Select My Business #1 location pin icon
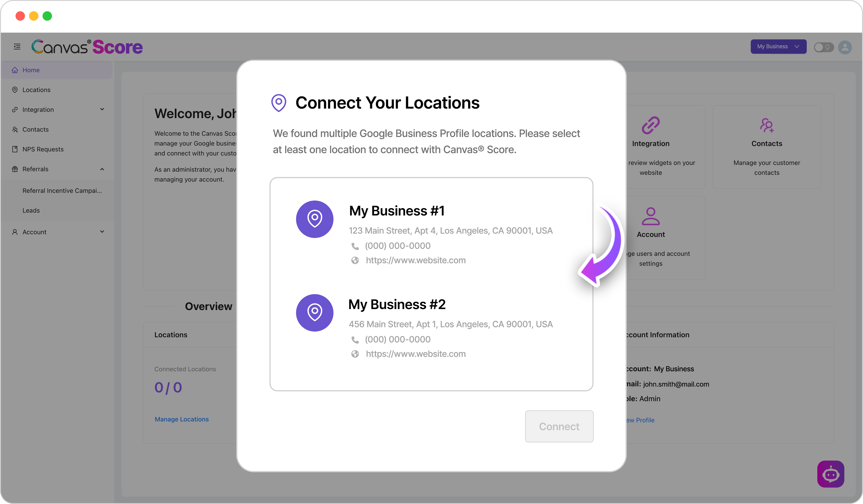Image resolution: width=863 pixels, height=504 pixels. tap(314, 219)
